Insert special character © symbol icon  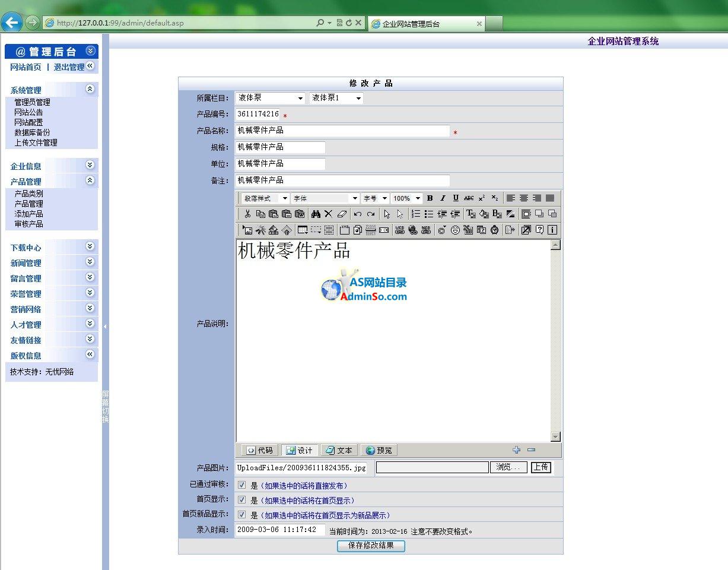tap(441, 230)
